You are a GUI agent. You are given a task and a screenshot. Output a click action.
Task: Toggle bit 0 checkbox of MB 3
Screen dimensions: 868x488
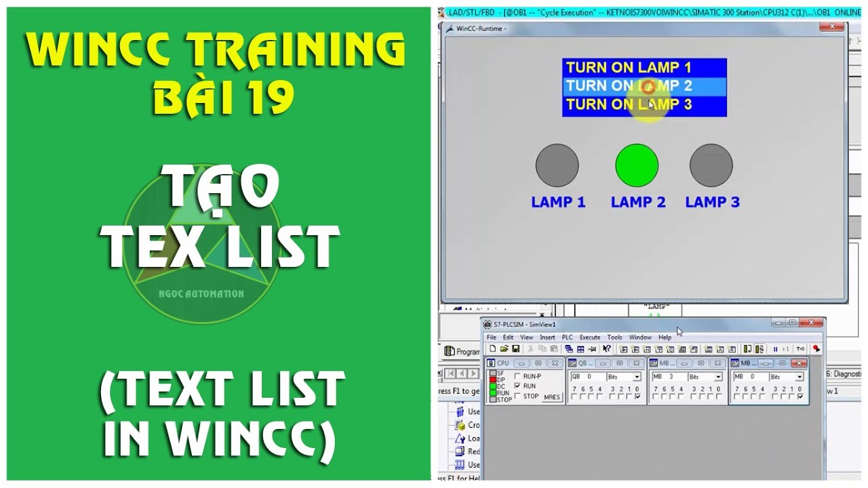(x=719, y=396)
